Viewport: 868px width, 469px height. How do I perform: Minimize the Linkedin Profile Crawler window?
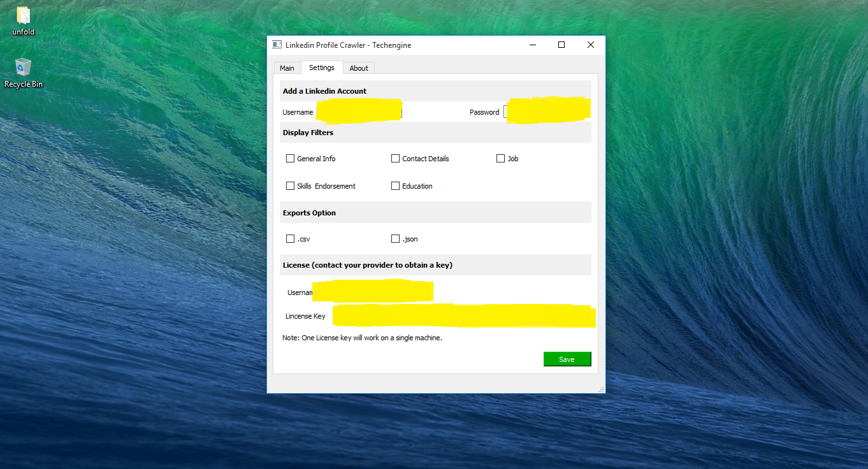(532, 45)
